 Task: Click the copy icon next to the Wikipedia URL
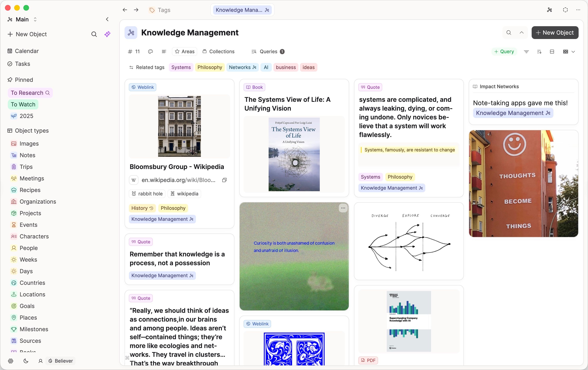(x=224, y=180)
